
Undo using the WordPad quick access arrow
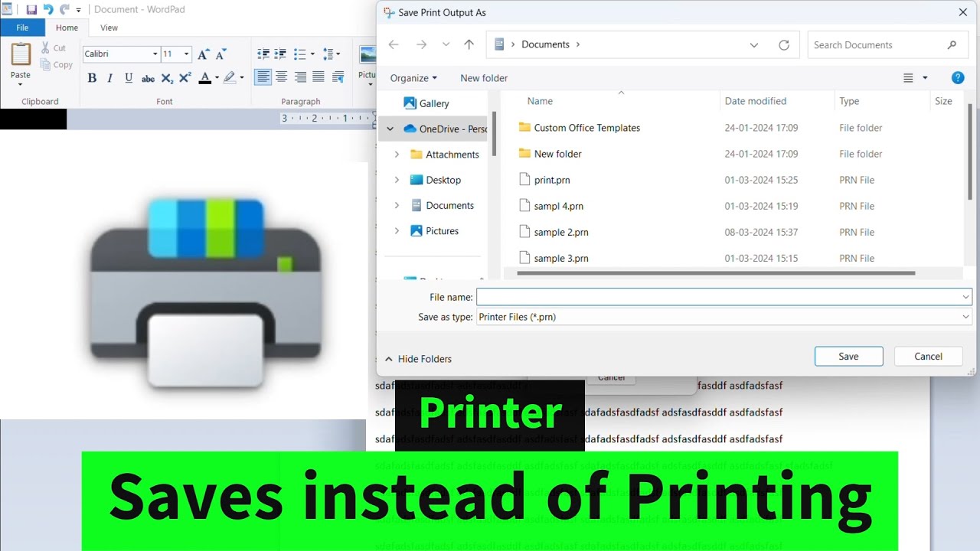(48, 10)
